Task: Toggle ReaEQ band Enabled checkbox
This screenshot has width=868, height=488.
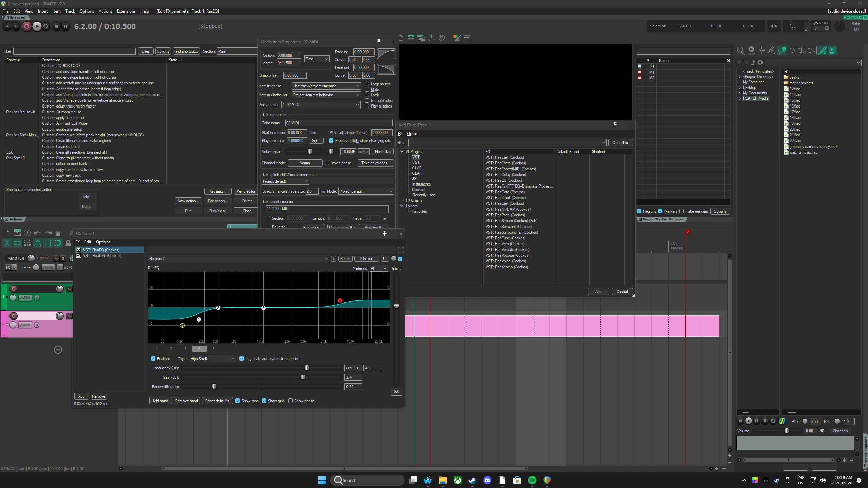Action: pos(153,359)
